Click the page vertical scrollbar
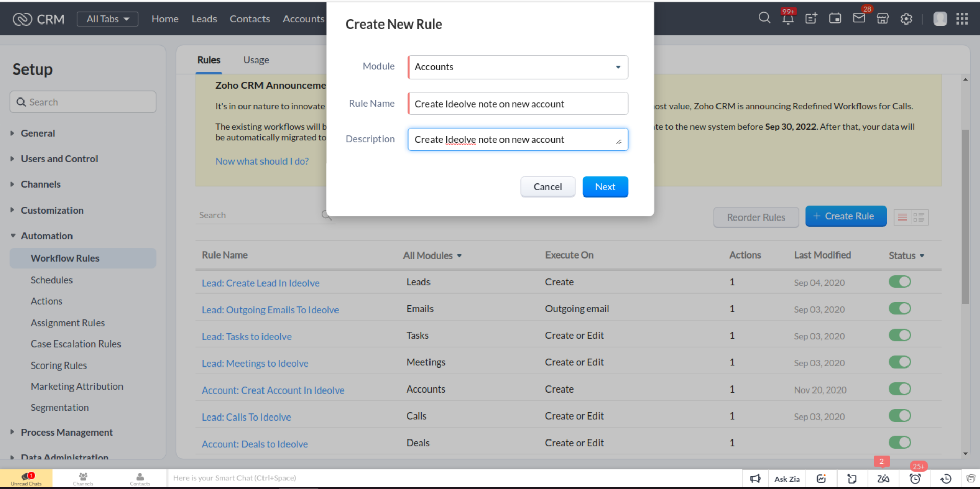 [965, 216]
